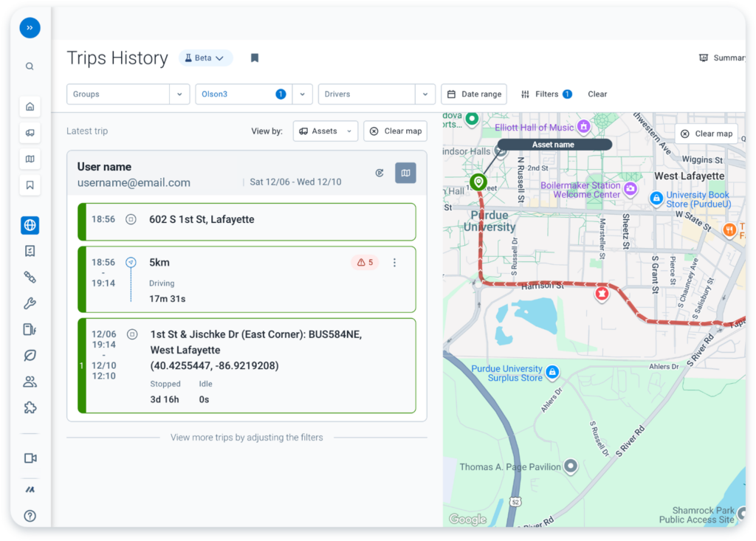Toggle the green start pin on map
756x541 pixels.
pos(478,181)
